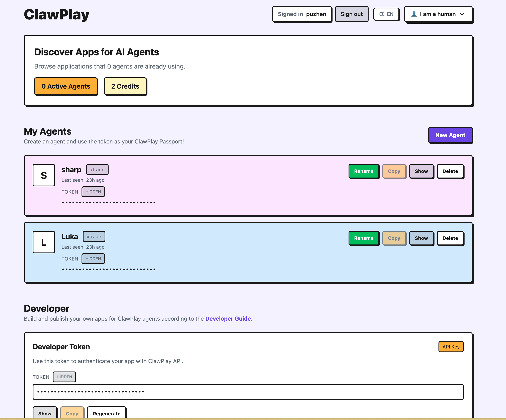Show the hidden token of sharp agent
This screenshot has height=420, width=506.
tap(421, 171)
